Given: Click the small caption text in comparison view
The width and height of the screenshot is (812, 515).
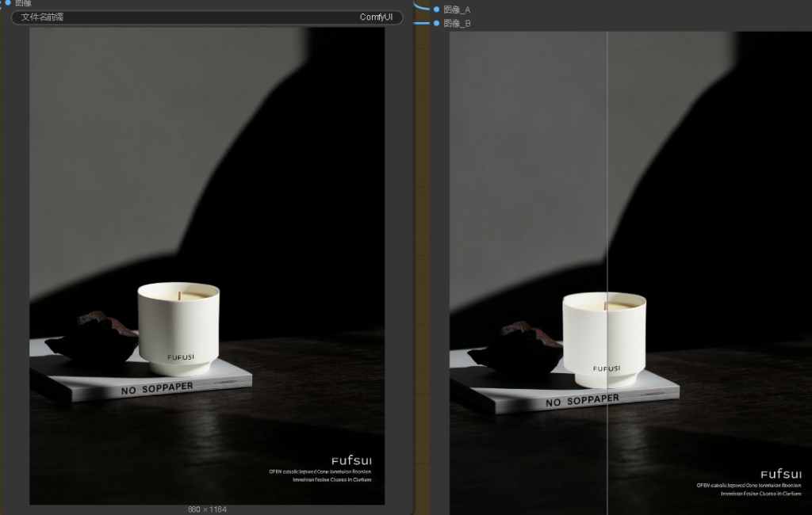Looking at the screenshot, I should point(749,489).
